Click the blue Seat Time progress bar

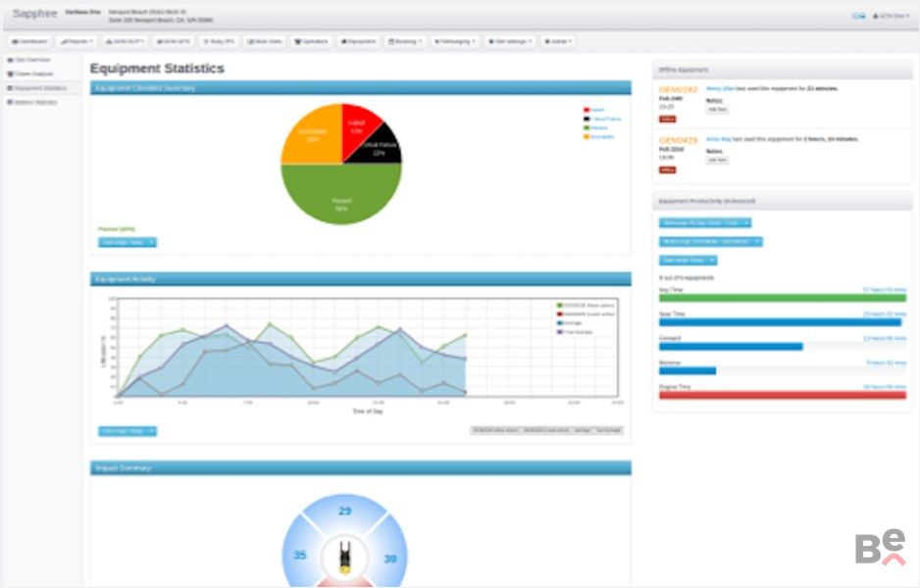pyautogui.click(x=782, y=322)
